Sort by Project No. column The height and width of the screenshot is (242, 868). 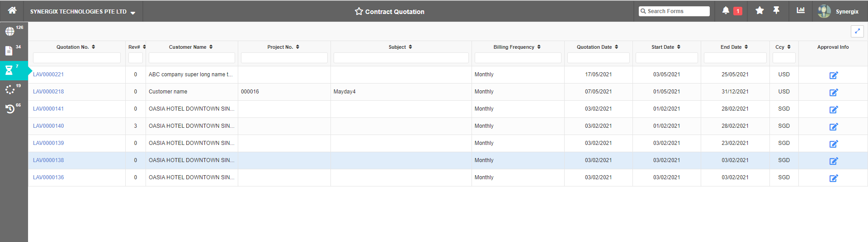tap(297, 47)
